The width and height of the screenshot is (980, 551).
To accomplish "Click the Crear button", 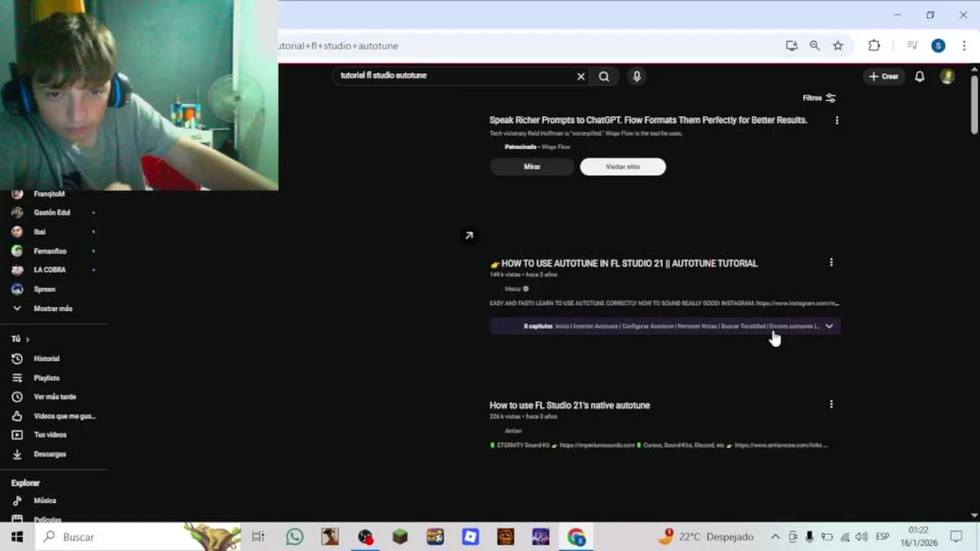I will (x=884, y=77).
